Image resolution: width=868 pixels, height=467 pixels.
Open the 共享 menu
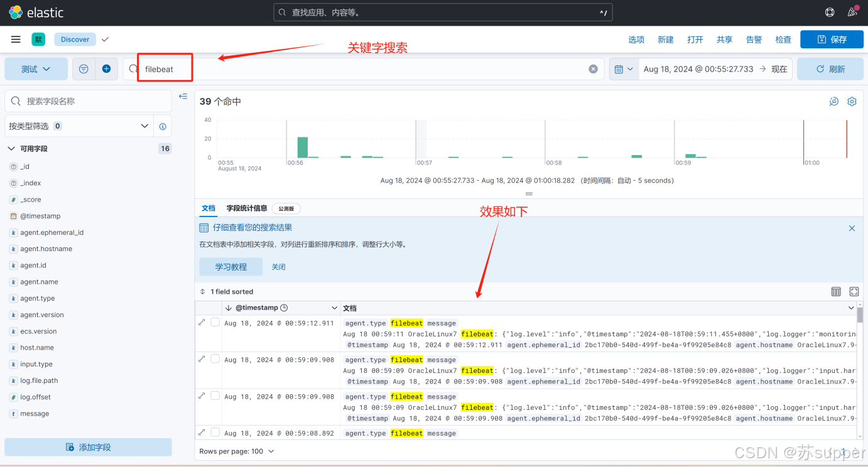coord(724,40)
